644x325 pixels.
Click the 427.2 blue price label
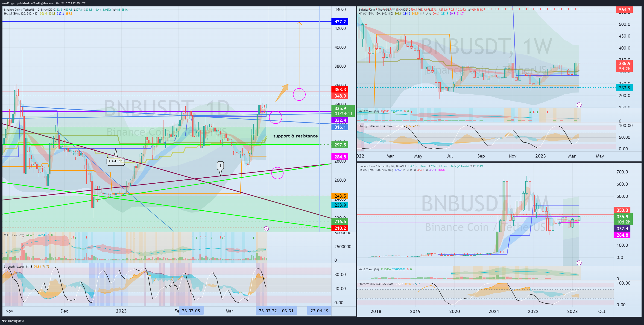[340, 21]
